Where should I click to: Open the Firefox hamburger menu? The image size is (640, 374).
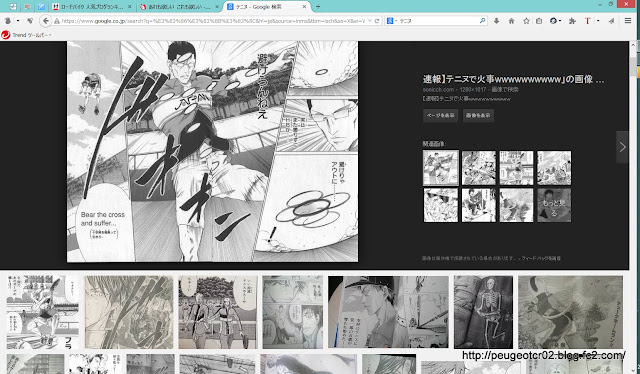628,21
